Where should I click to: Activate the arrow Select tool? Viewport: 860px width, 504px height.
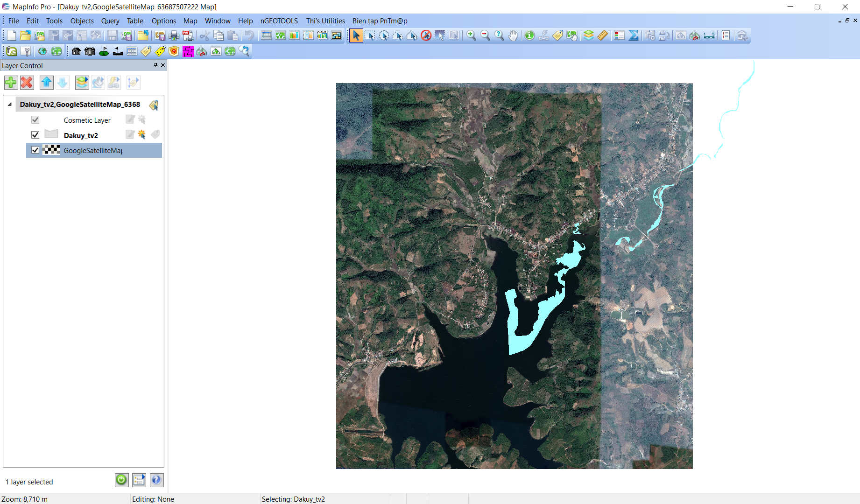pos(356,35)
